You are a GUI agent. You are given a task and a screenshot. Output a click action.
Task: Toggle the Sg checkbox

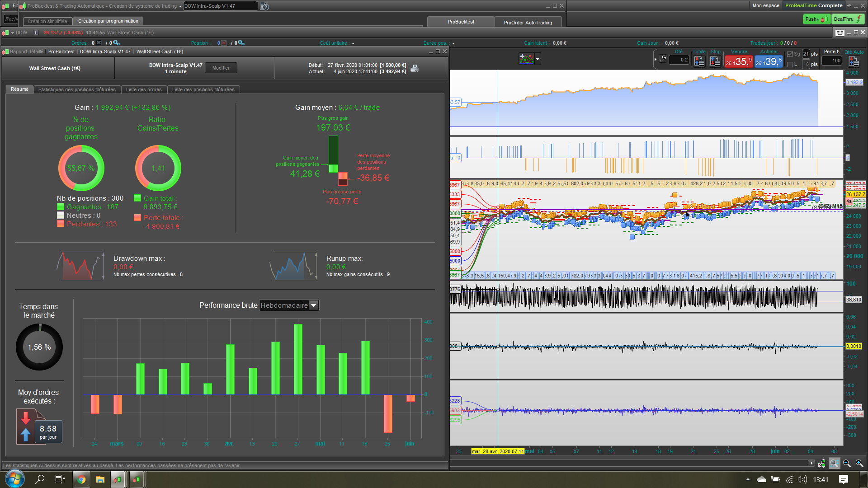[x=790, y=54]
